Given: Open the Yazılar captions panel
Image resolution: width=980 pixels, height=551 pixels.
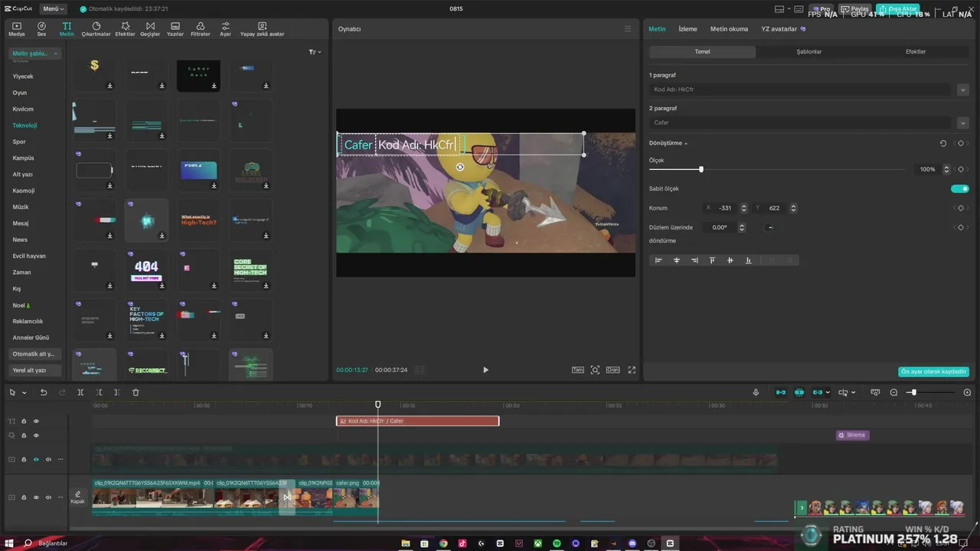Looking at the screenshot, I should click(175, 29).
